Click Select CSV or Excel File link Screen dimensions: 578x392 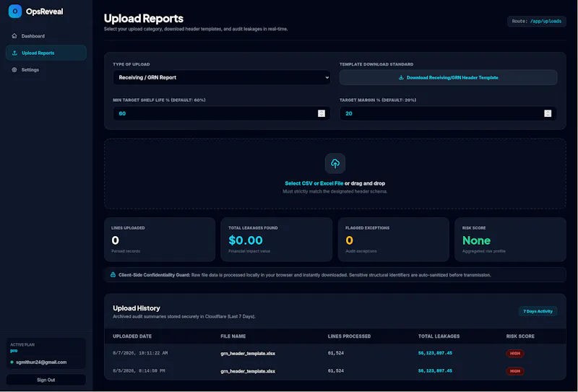click(x=314, y=183)
